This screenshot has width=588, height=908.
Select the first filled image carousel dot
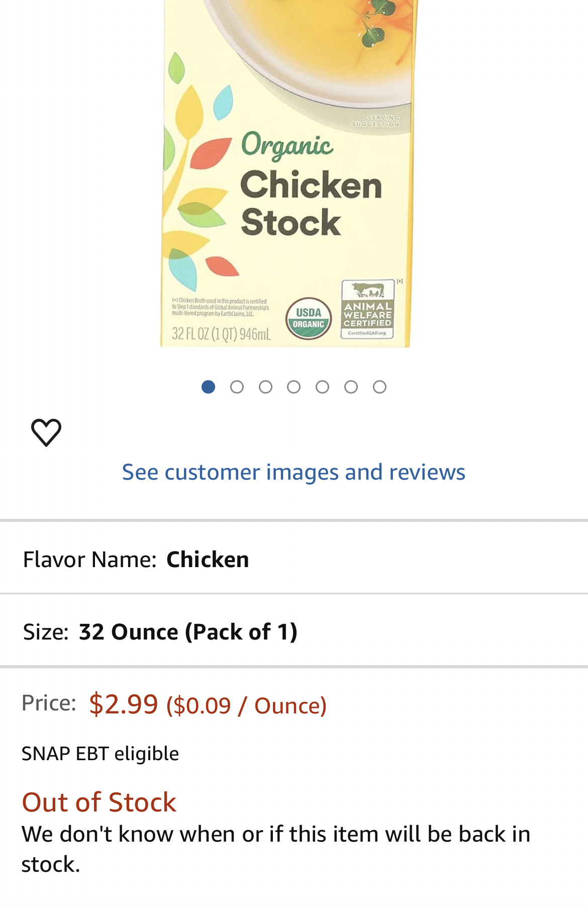pyautogui.click(x=208, y=387)
